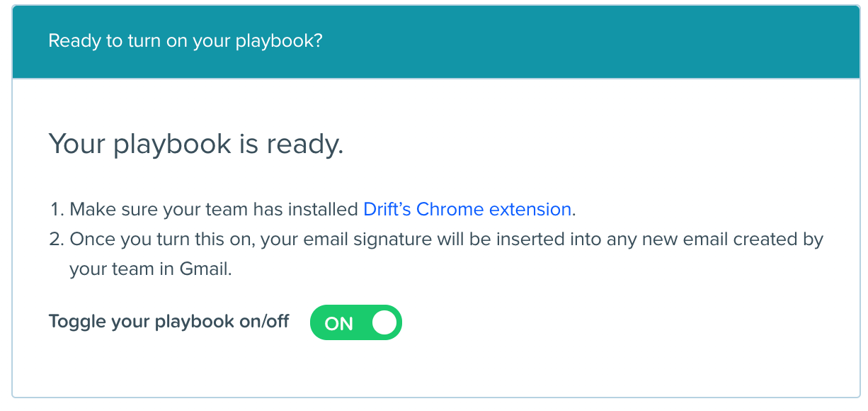Click the Your playbook is ready heading
Image resolution: width=868 pixels, height=411 pixels.
click(196, 144)
